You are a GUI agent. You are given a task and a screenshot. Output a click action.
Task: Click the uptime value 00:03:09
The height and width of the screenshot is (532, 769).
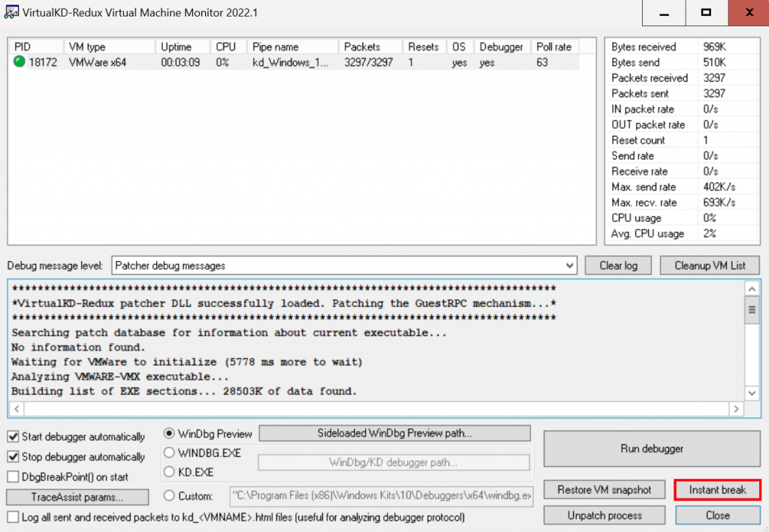coord(180,62)
